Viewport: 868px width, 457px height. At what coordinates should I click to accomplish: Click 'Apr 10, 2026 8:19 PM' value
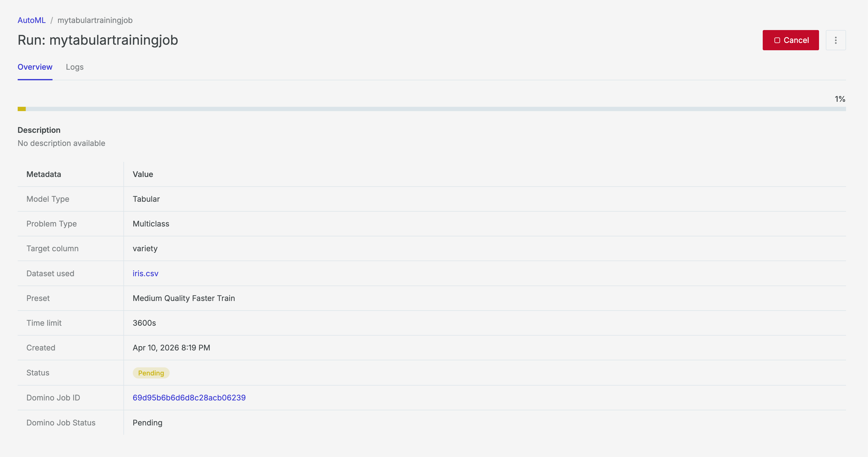[x=171, y=348]
